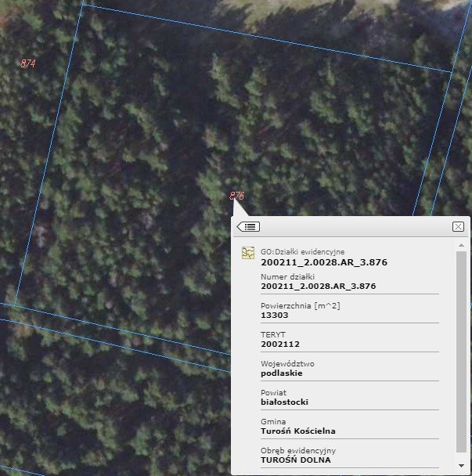Click the Województwo field label
472x476 pixels.
pos(287,363)
